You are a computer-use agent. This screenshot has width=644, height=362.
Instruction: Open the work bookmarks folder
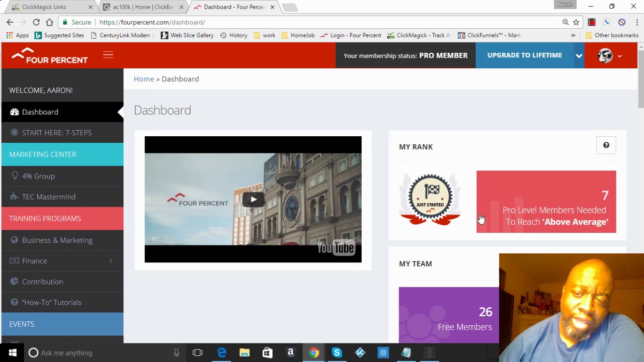click(x=265, y=35)
